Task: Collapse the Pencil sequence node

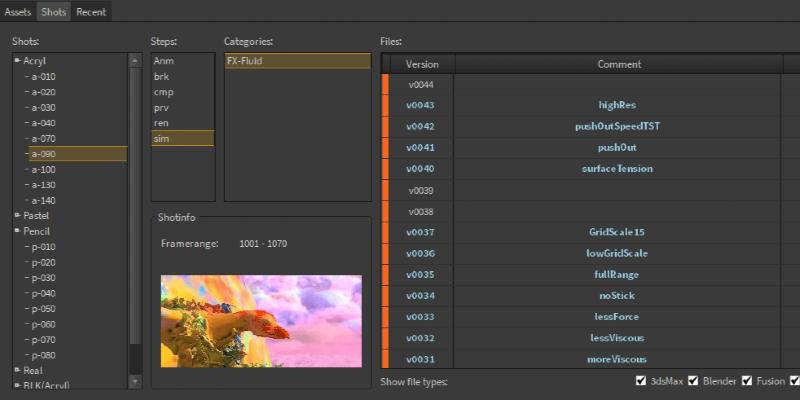Action: (17, 231)
